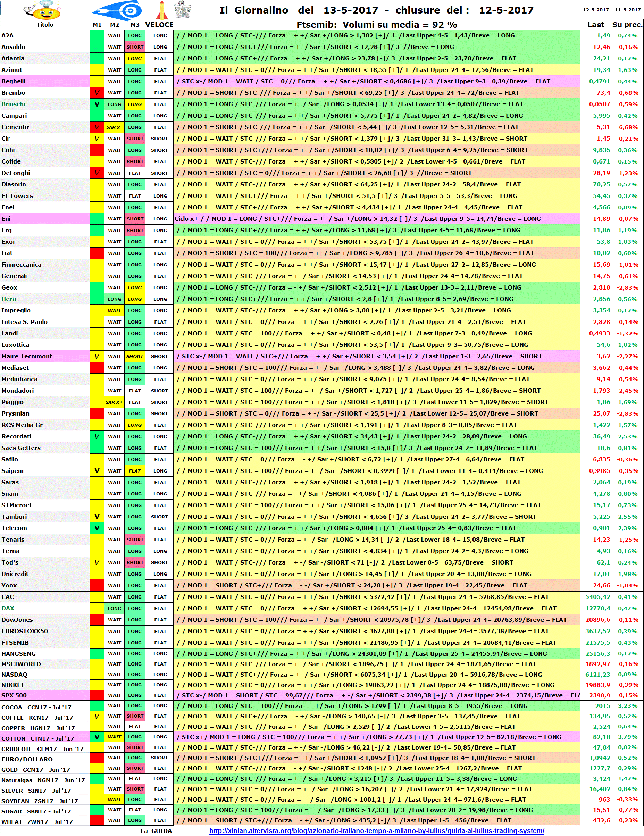Click the red M1 cell for Fiat
Viewport: 644px width, 836px height.
tap(97, 253)
